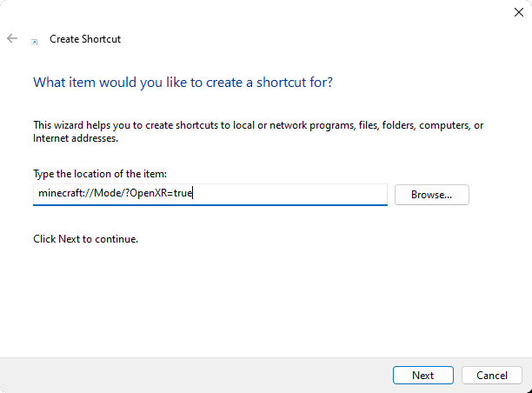Click the "What item would you like to create a shortcut for?" heading
The image size is (532, 393).
coord(183,83)
